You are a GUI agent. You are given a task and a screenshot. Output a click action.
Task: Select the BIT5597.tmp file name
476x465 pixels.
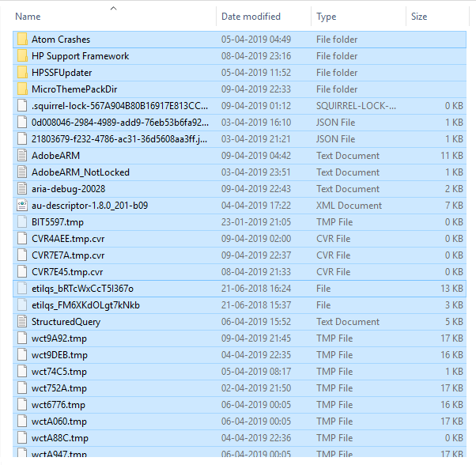[58, 222]
